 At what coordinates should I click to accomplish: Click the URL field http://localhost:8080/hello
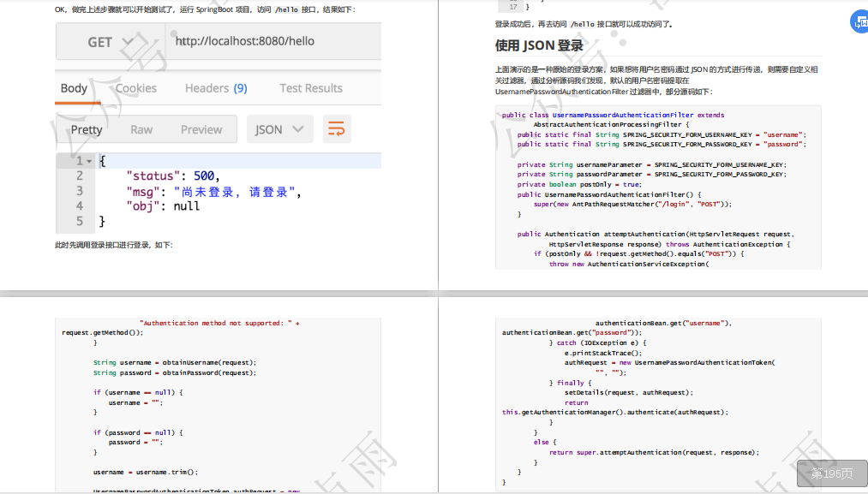coord(273,41)
